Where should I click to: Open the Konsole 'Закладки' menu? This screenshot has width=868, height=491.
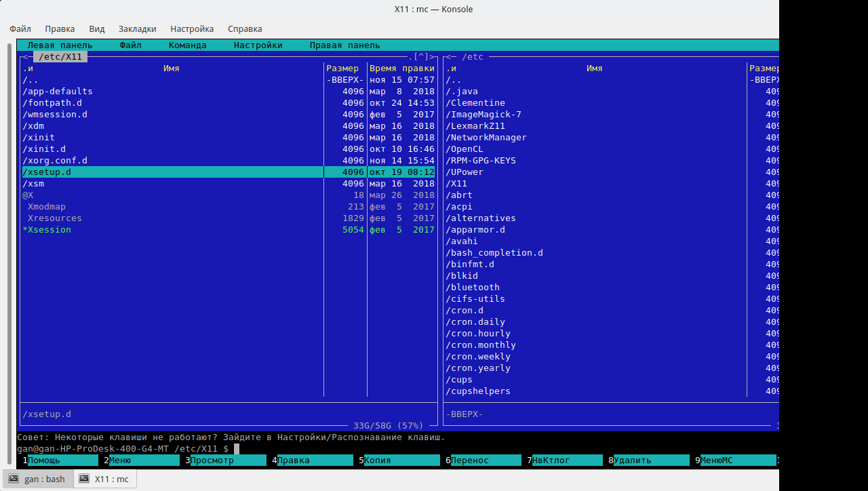click(137, 29)
